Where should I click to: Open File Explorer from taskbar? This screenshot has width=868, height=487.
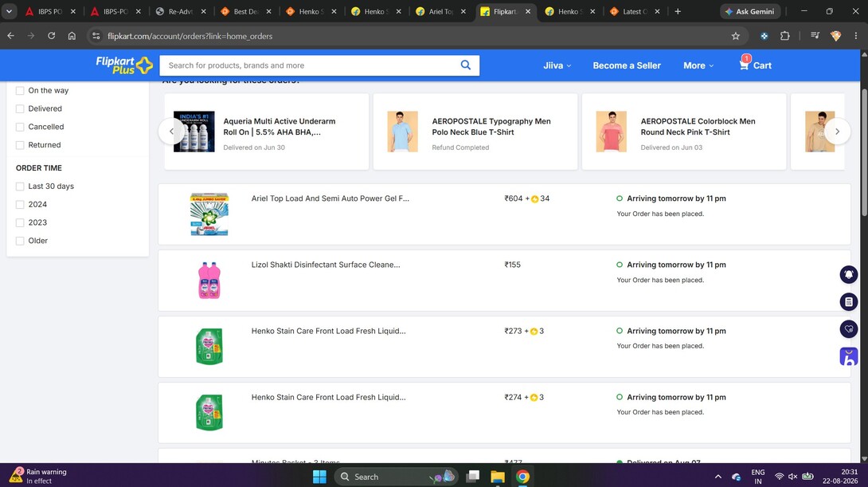click(x=498, y=477)
